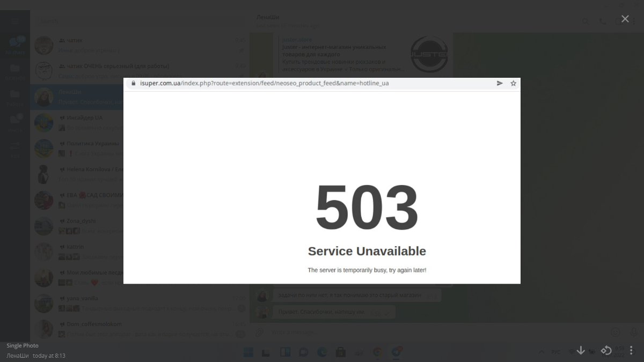Open Microsoft Store from taskbar
644x362 pixels.
340,352
